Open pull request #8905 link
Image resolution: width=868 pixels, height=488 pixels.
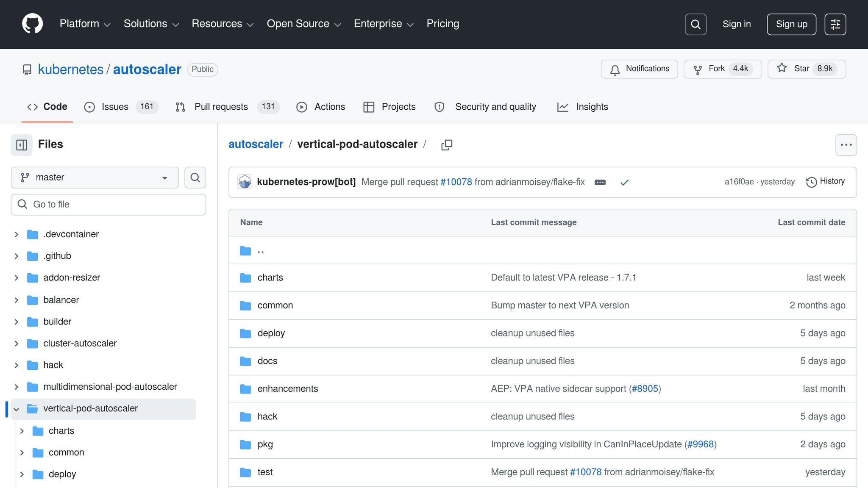[645, 389]
